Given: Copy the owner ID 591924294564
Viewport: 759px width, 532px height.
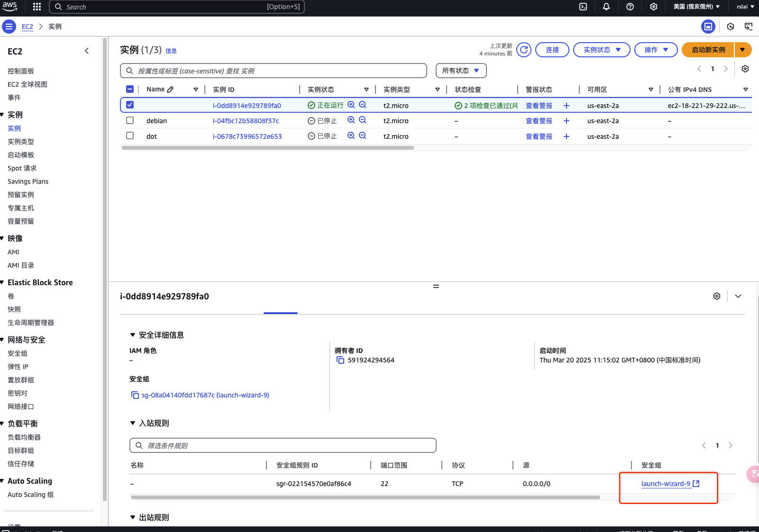Looking at the screenshot, I should pyautogui.click(x=340, y=360).
